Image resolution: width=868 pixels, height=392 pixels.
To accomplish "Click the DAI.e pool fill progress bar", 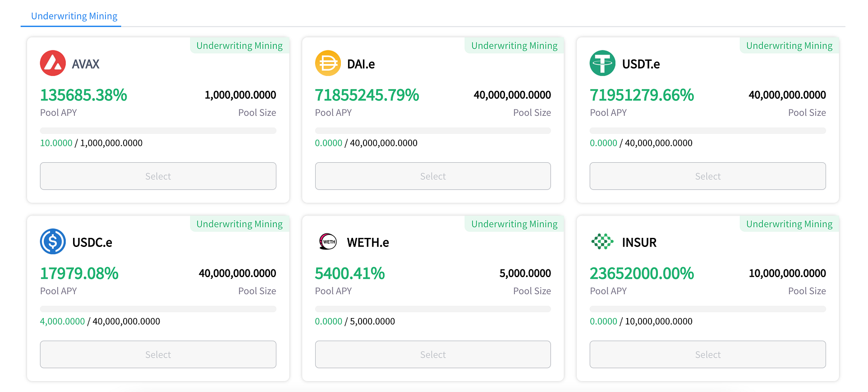I will pyautogui.click(x=433, y=131).
